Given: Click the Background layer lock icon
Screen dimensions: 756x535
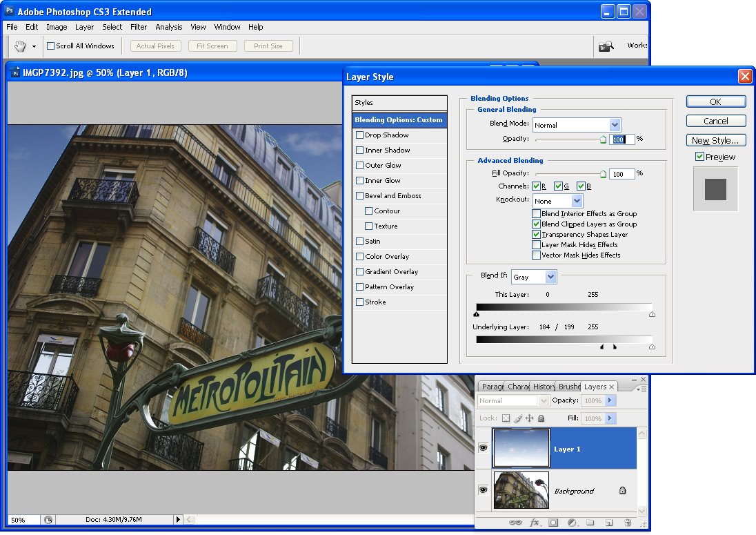Looking at the screenshot, I should click(x=622, y=491).
